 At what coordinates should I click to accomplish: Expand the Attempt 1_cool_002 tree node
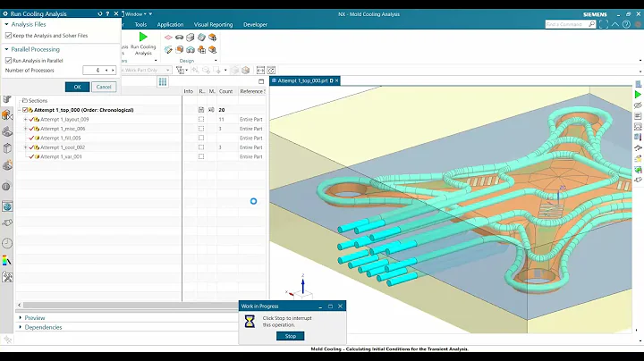click(25, 147)
